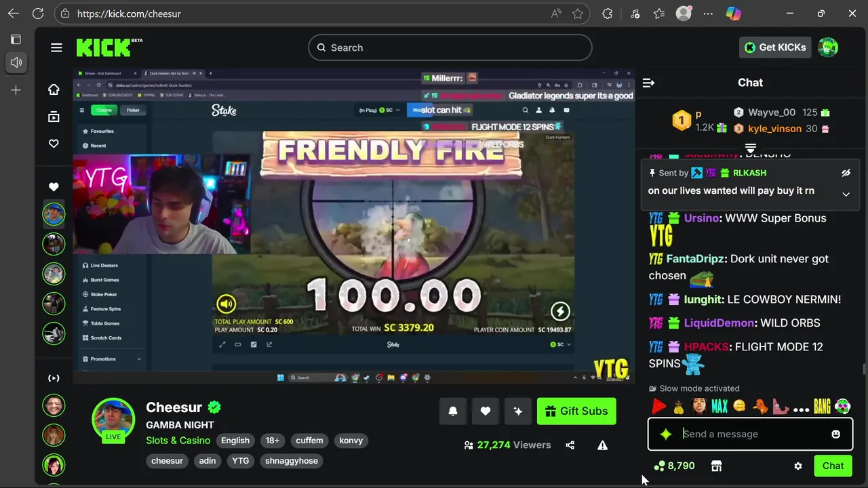Open the Kick hamburger menu
This screenshot has height=488, width=868.
tap(56, 47)
